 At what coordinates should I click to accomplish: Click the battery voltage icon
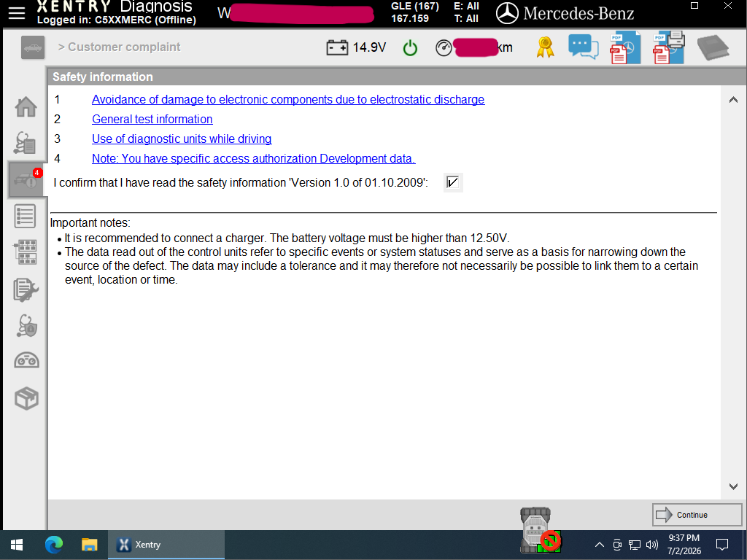click(337, 47)
